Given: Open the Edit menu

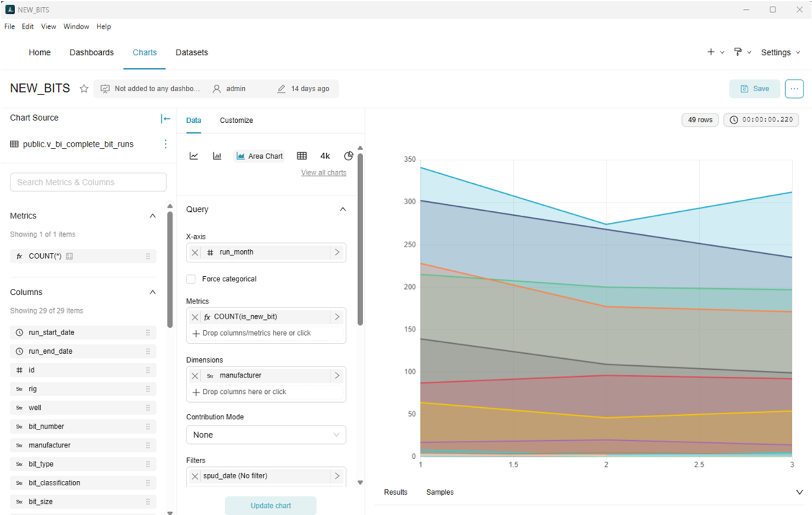Looking at the screenshot, I should [x=28, y=26].
